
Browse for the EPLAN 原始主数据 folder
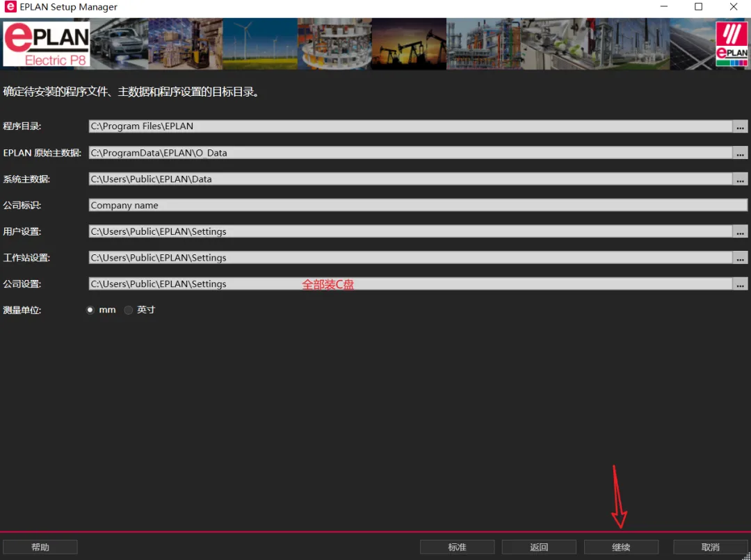740,153
